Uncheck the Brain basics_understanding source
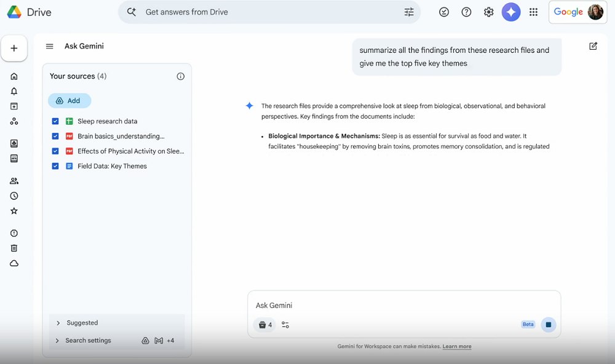This screenshot has height=364, width=615. 55,136
